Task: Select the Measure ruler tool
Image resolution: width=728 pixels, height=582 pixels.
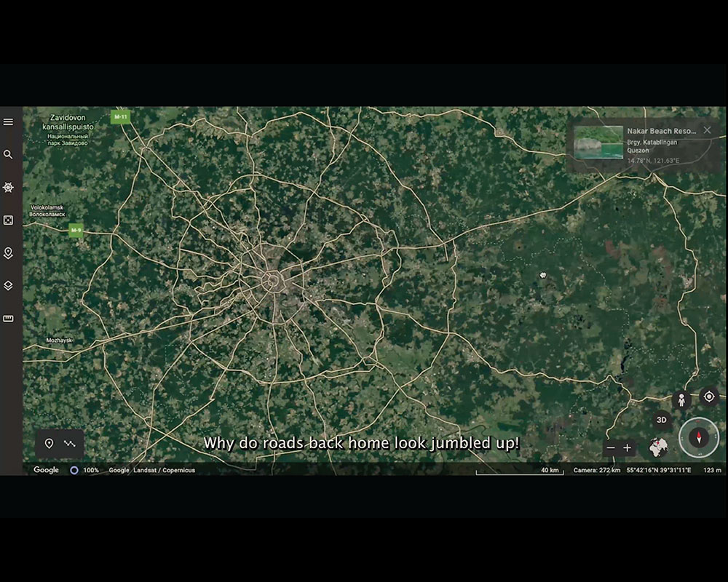Action: [8, 319]
